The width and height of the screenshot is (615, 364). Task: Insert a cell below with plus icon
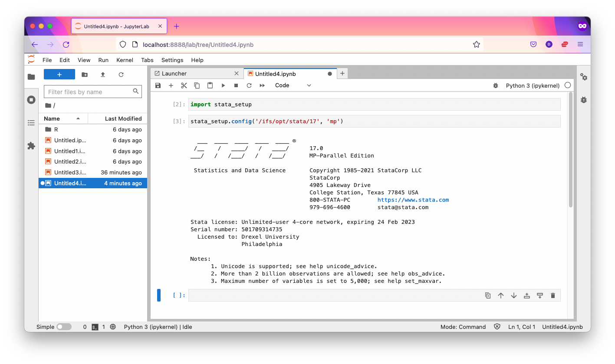click(x=171, y=85)
